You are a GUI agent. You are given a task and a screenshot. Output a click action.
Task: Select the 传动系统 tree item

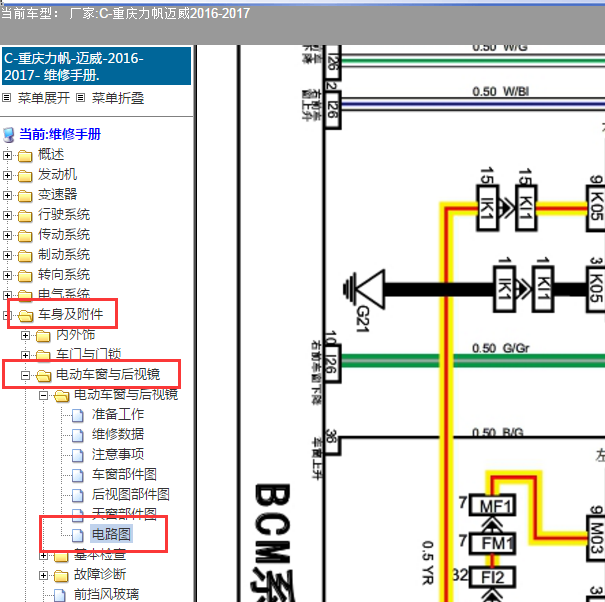tap(64, 235)
